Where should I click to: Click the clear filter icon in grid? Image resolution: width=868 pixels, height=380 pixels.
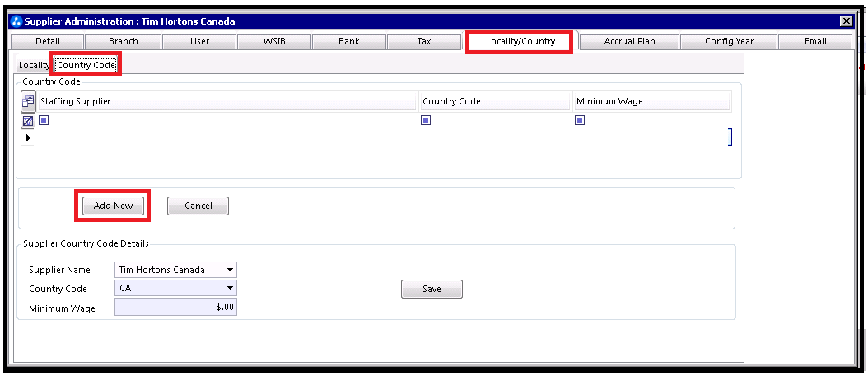[x=28, y=121]
